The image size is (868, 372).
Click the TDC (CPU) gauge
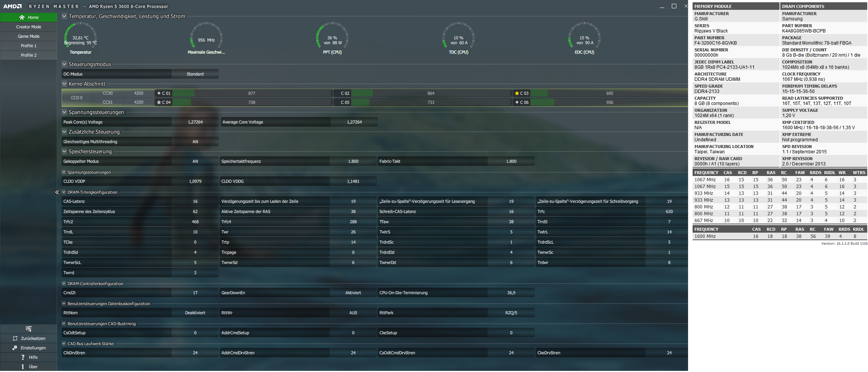pyautogui.click(x=459, y=39)
